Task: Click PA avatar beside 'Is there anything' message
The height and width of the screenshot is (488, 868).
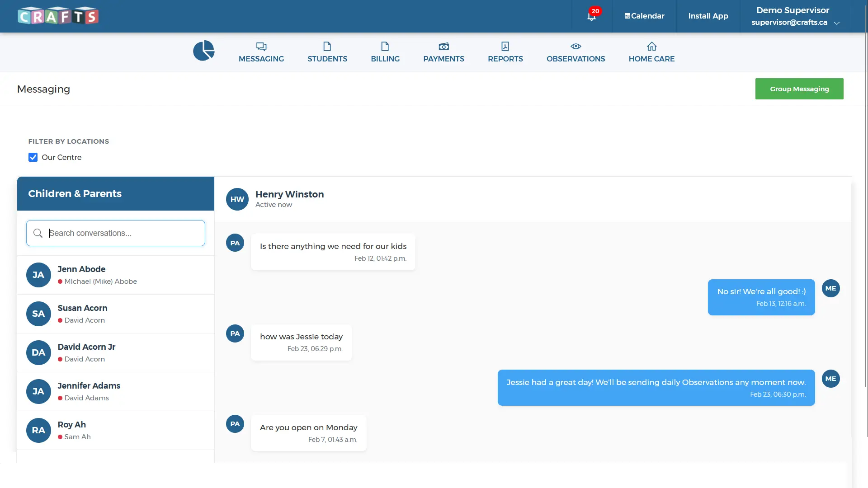Action: click(x=235, y=243)
